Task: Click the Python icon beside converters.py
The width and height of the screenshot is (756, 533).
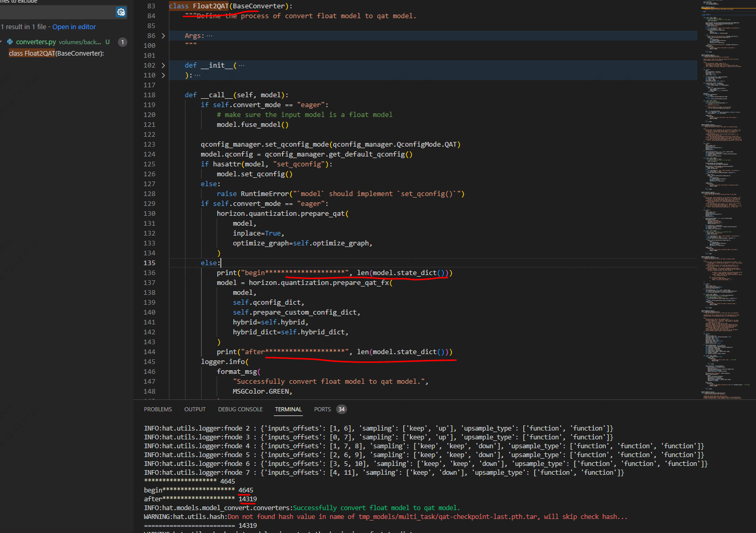Action: coord(9,42)
